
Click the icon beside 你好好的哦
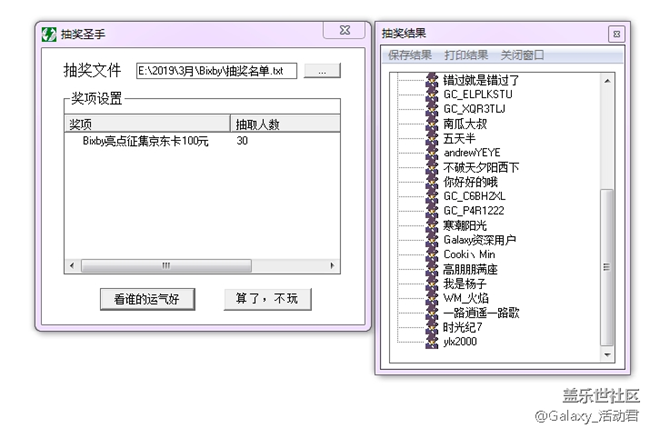[x=432, y=181]
